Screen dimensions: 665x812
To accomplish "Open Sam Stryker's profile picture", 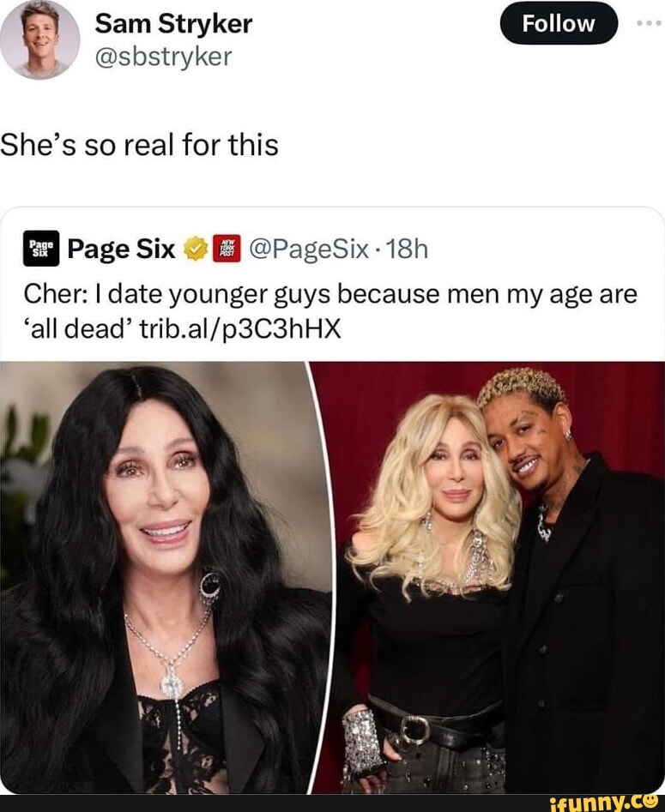I will pyautogui.click(x=39, y=39).
